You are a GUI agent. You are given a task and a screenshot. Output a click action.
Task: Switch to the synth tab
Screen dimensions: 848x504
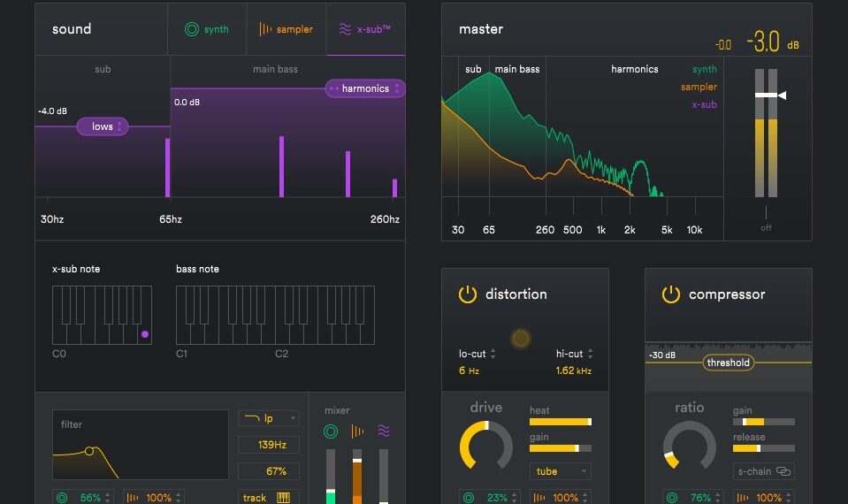pos(207,29)
